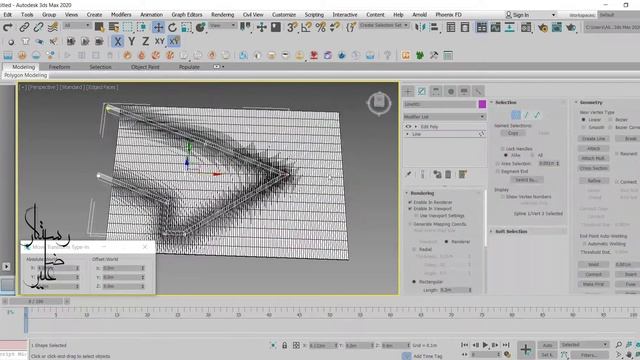The image size is (640, 360).
Task: Click the ViewCube in viewport
Action: click(x=379, y=103)
